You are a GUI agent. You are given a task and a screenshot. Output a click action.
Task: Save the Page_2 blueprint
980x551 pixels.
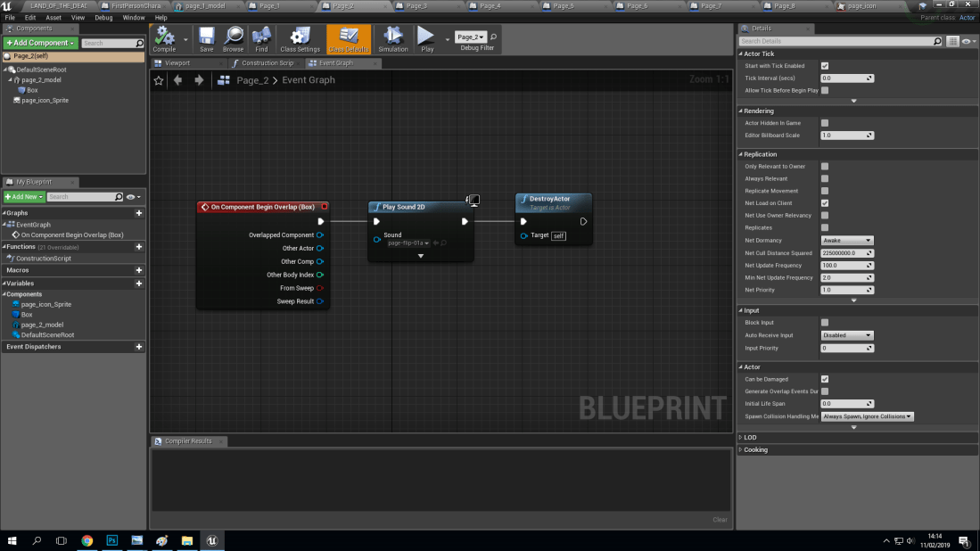pos(206,39)
